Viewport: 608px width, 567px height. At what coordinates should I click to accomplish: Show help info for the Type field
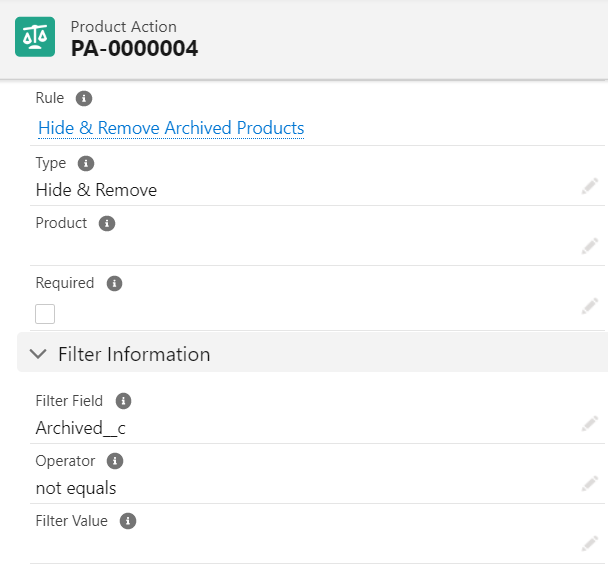point(86,163)
